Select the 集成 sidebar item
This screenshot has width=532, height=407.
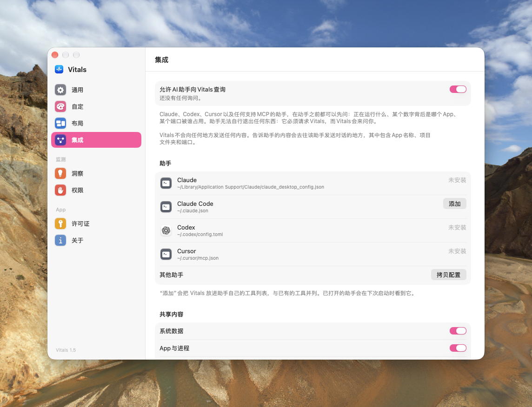[96, 140]
